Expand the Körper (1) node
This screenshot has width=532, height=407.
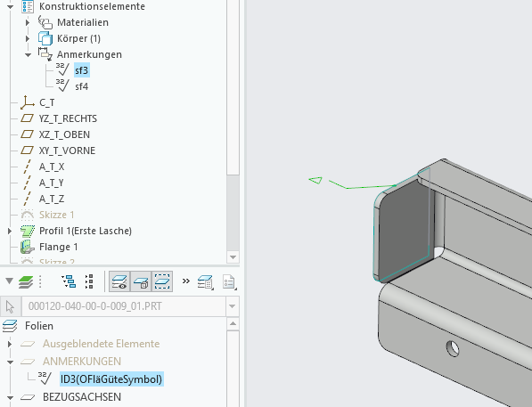(x=28, y=38)
